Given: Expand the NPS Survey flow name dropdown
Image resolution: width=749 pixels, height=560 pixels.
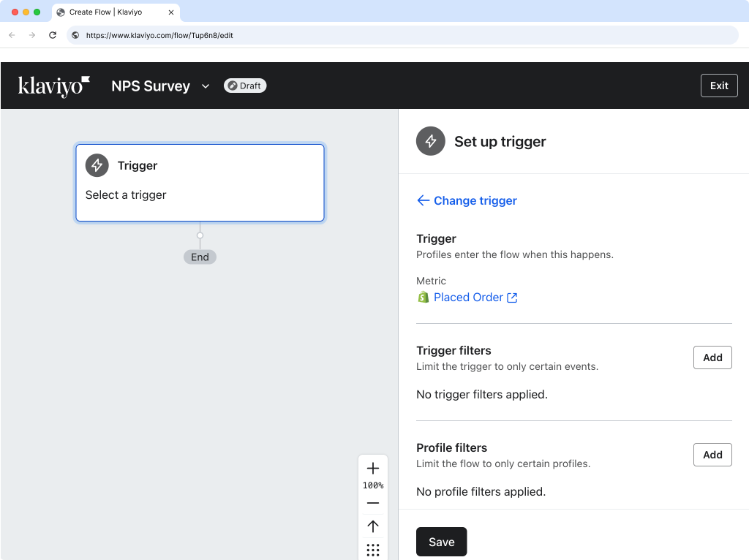Looking at the screenshot, I should click(x=205, y=86).
